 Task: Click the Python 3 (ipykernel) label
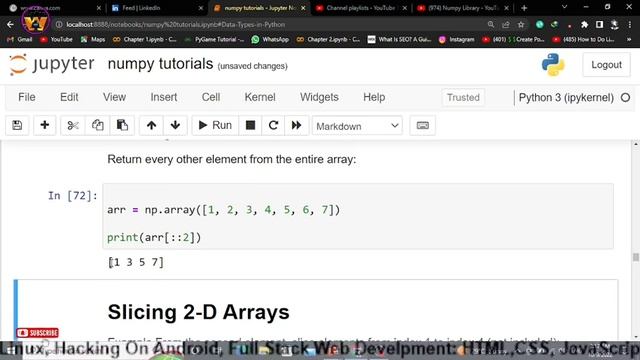pos(566,98)
